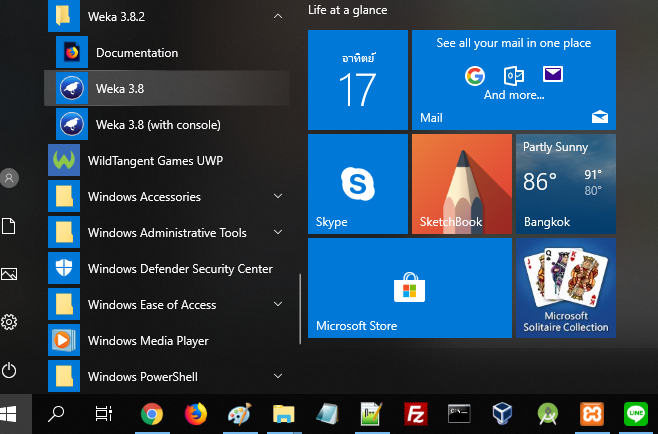658x434 pixels.
Task: Open the Mail tile
Action: pyautogui.click(x=514, y=80)
